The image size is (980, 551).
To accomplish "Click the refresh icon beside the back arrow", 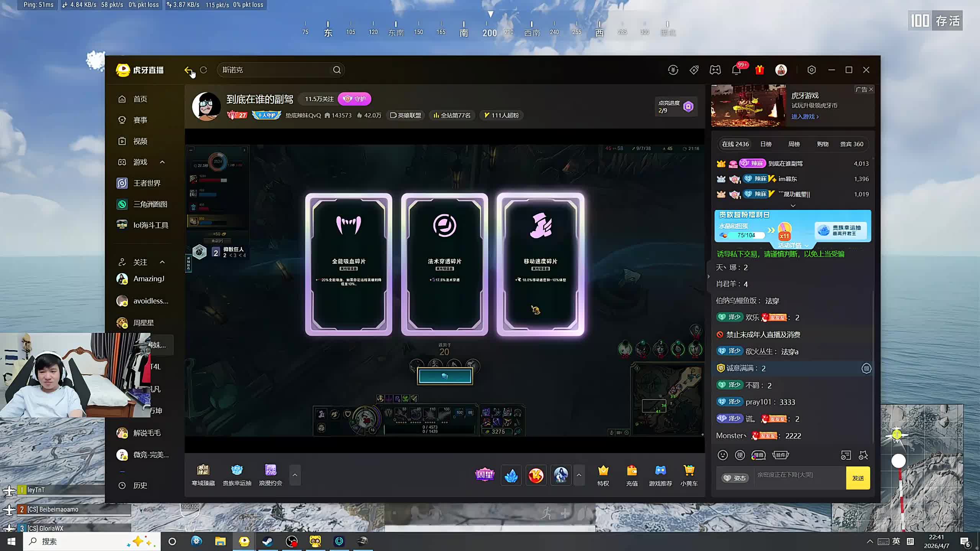I will pyautogui.click(x=204, y=70).
